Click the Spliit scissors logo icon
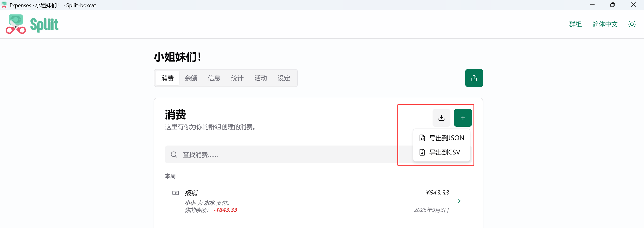Viewport: 644px width, 228px height. click(16, 24)
